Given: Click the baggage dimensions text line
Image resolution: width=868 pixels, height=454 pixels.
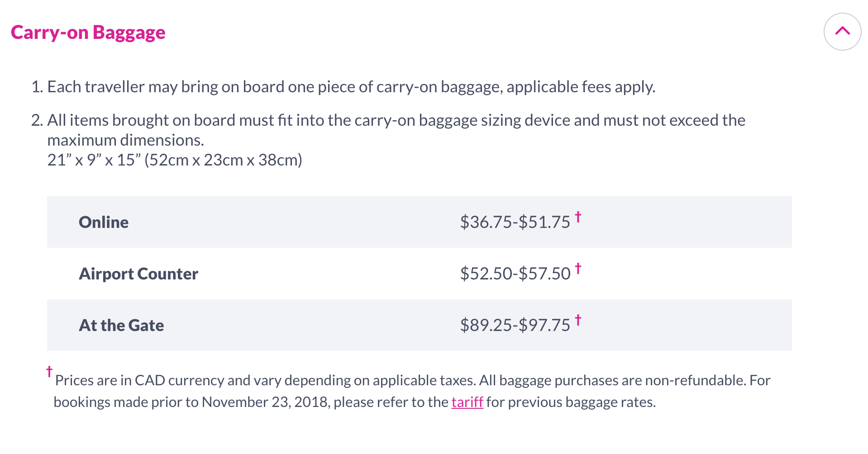Looking at the screenshot, I should [175, 160].
